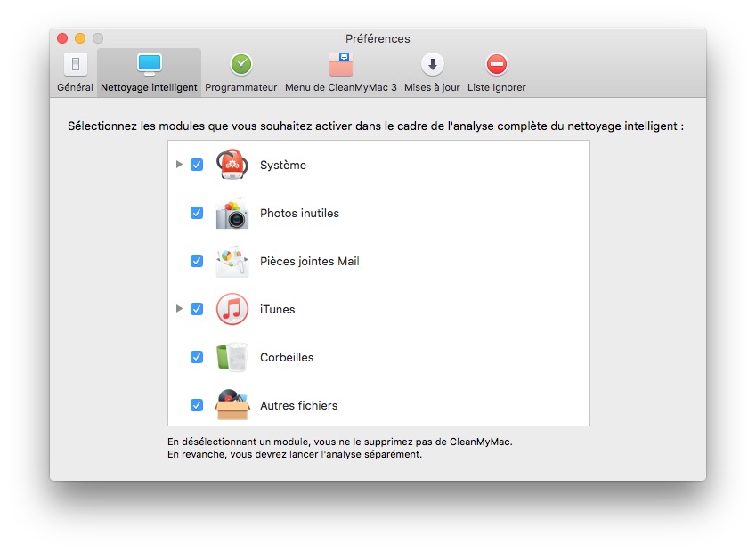Click the iTunes music note icon
This screenshot has height=552, width=756.
232,309
